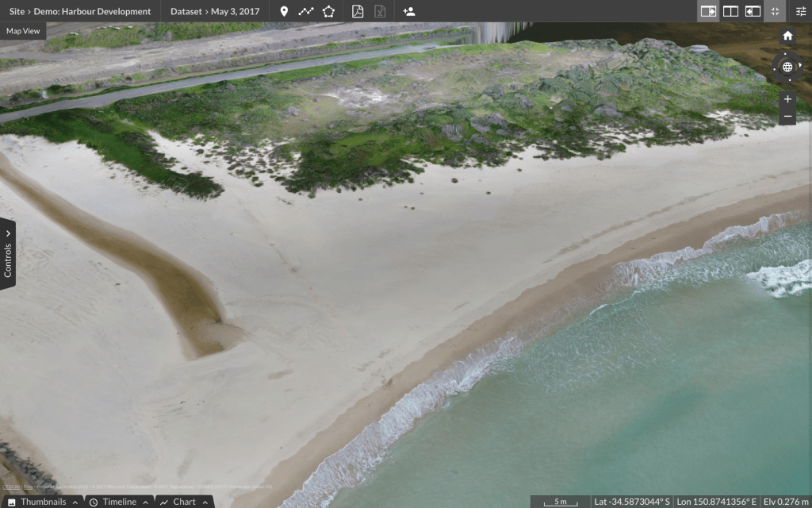Export data to Excel spreadsheet
Image resolution: width=812 pixels, height=508 pixels.
click(381, 11)
